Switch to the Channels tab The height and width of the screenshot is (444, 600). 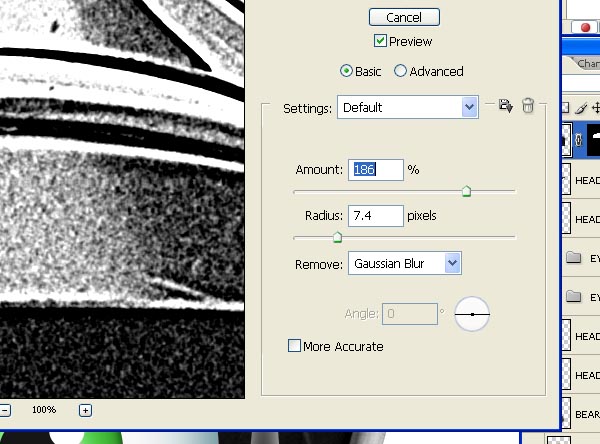tap(588, 64)
